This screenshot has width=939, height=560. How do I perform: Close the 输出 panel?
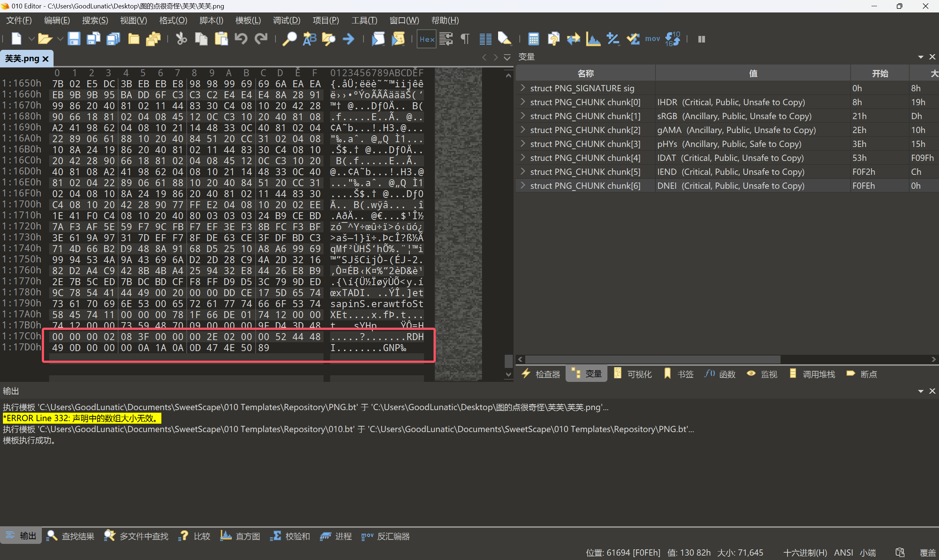pos(932,391)
